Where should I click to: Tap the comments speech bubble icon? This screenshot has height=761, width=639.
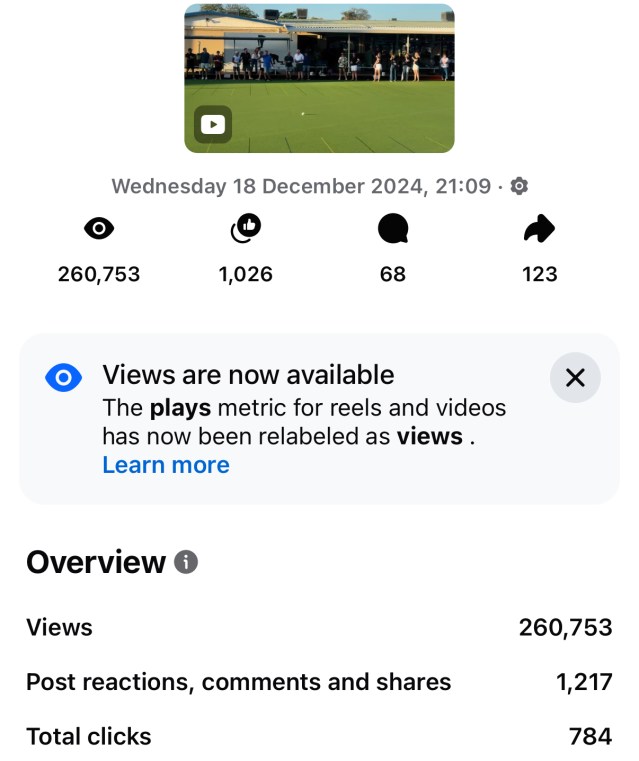click(x=393, y=230)
